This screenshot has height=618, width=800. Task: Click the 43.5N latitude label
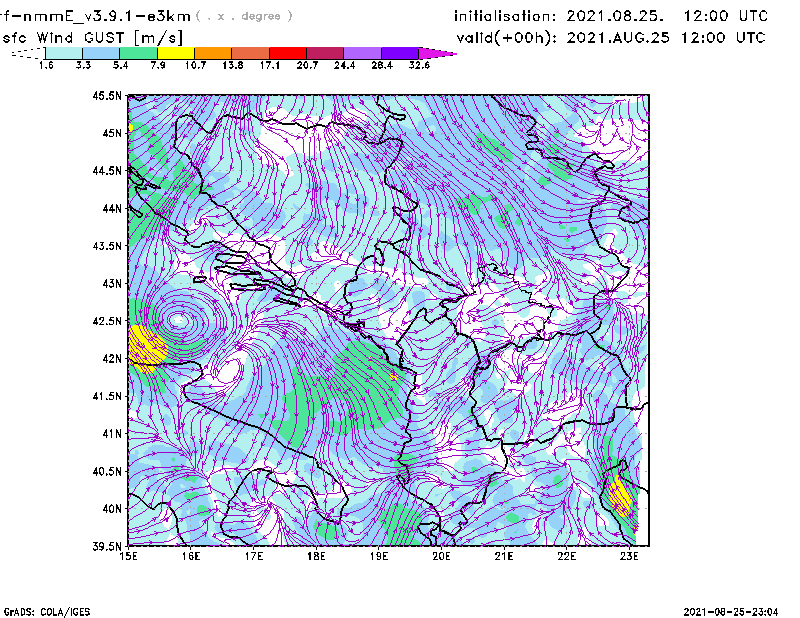(107, 246)
